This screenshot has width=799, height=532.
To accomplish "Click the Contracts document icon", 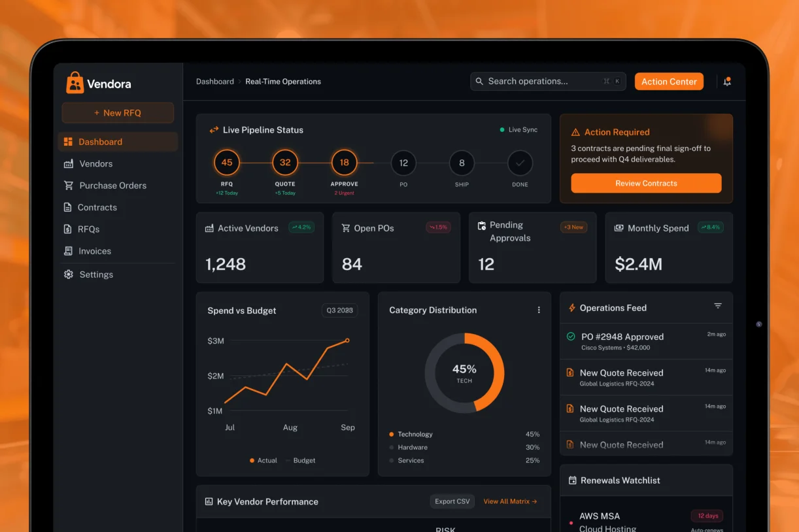I will coord(67,207).
